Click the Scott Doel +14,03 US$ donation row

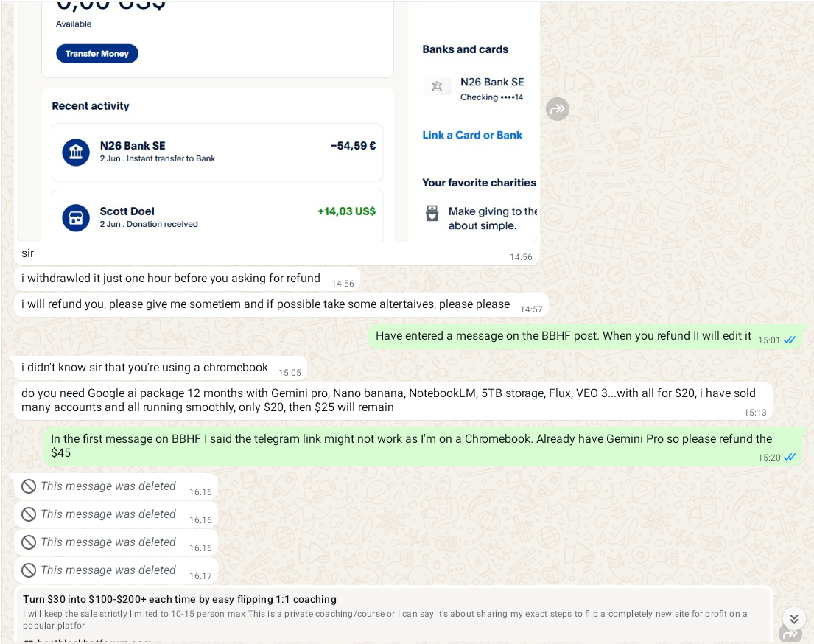click(217, 216)
